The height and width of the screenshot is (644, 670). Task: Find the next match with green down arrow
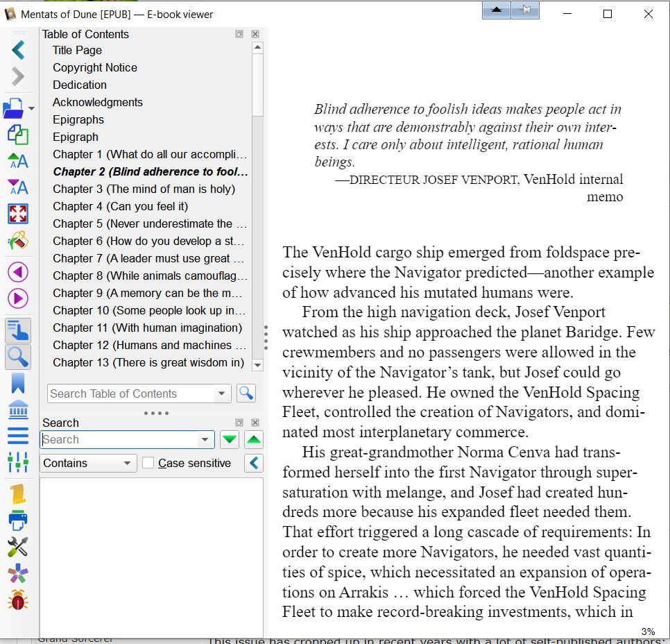(230, 439)
